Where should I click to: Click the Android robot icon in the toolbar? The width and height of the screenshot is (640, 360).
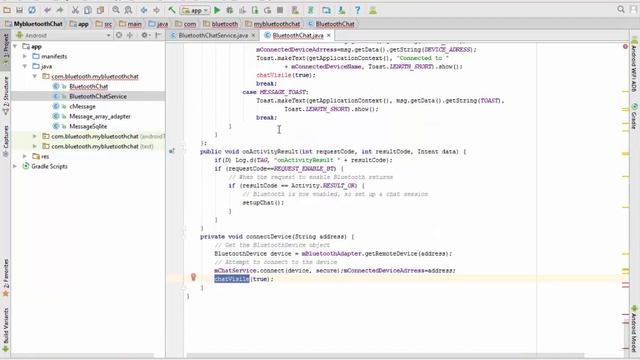click(373, 10)
